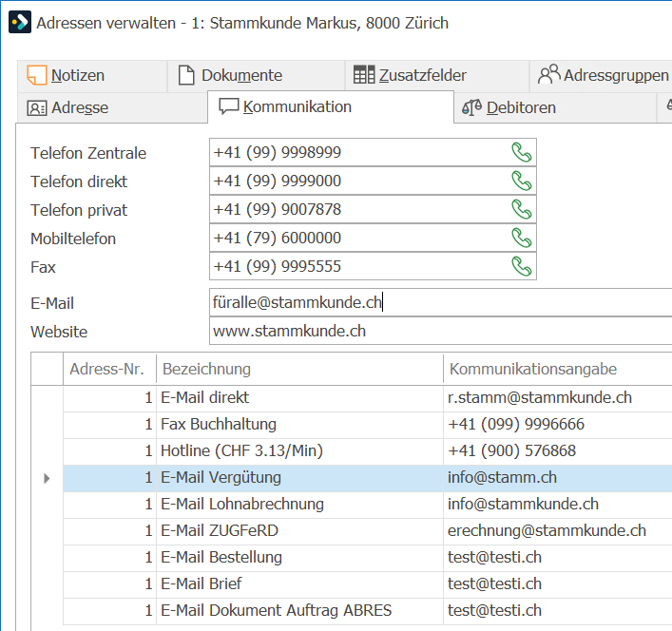Viewport: 672px width, 631px height.
Task: Open the Zusatzfelder tab
Action: click(437, 76)
